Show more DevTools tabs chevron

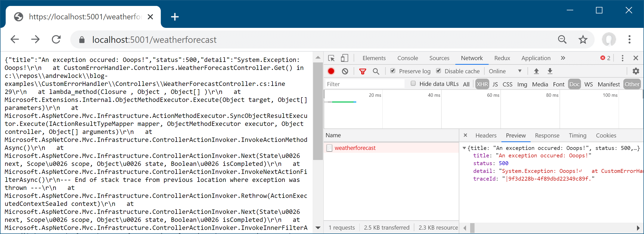(x=563, y=58)
